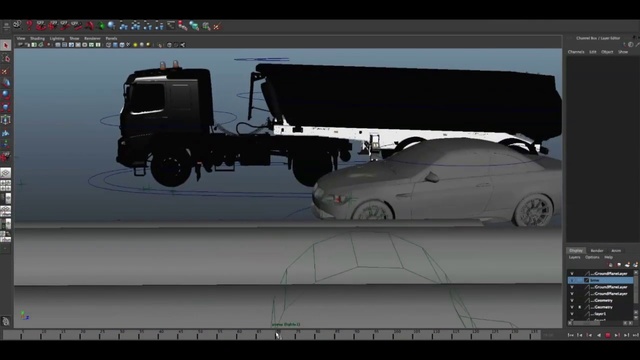Switch to single perspective view layout

[x=6, y=173]
